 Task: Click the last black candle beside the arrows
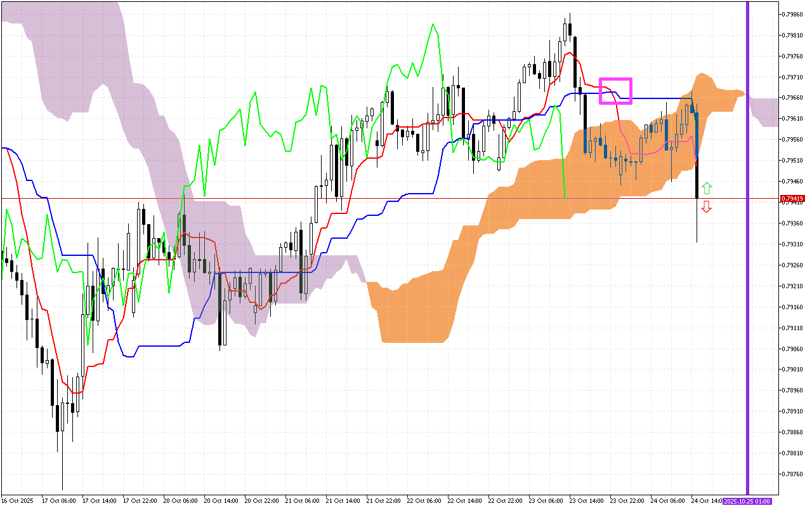point(697,181)
